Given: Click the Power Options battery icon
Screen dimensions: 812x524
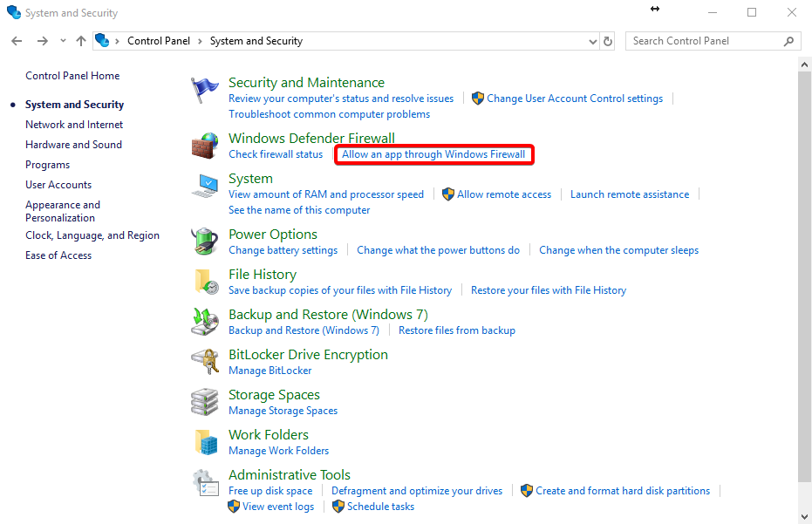Looking at the screenshot, I should tap(205, 242).
